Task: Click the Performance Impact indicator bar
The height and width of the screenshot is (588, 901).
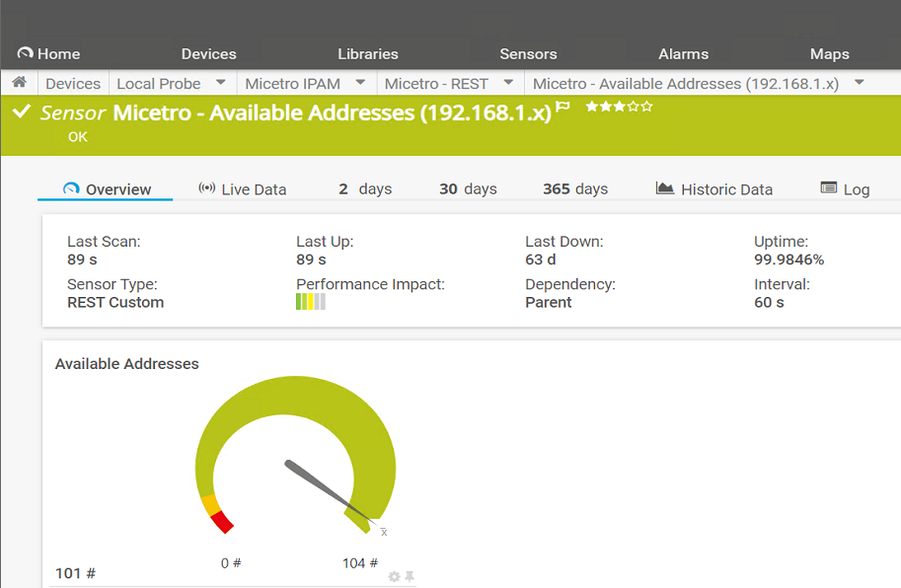Action: [x=310, y=302]
